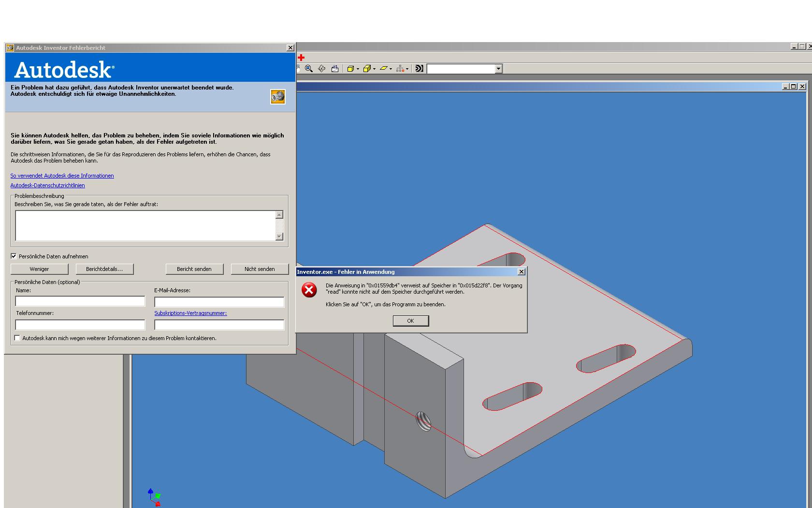
Task: Click 'Bericht senden' button
Action: [194, 269]
